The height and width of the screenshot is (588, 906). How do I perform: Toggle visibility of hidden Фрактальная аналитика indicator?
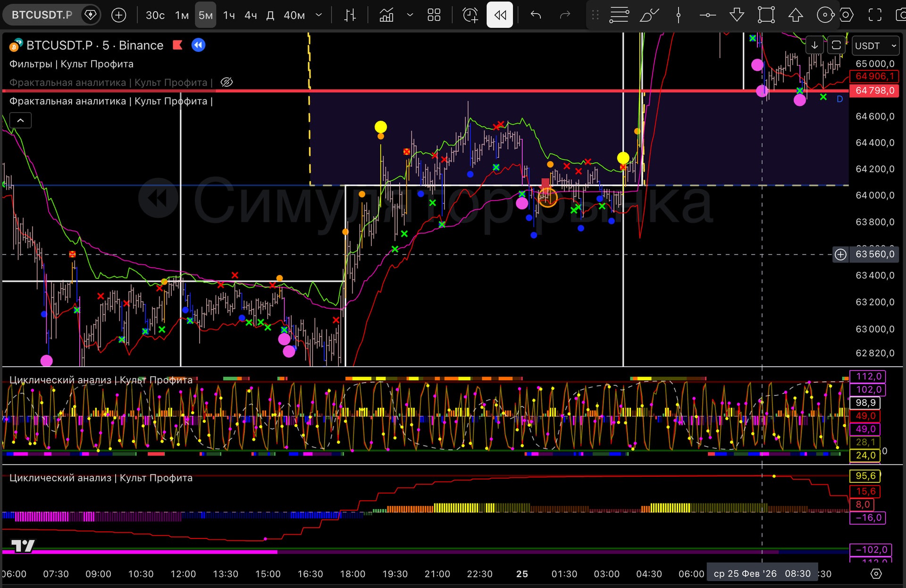click(227, 82)
